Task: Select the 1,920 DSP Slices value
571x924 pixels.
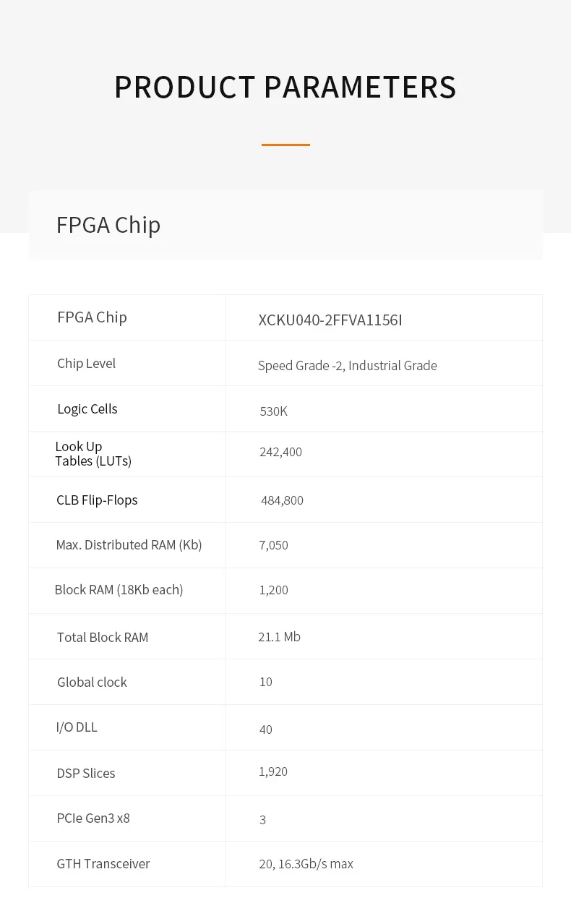Action: pos(273,771)
